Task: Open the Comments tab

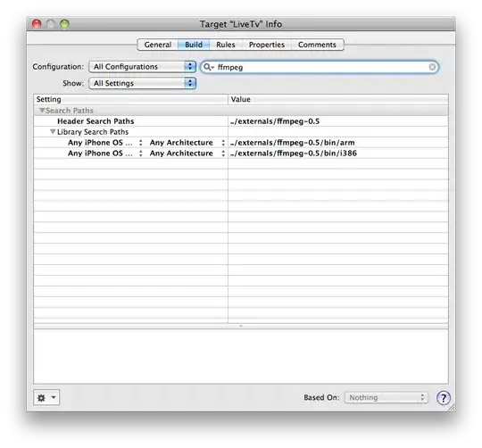Action: (317, 45)
